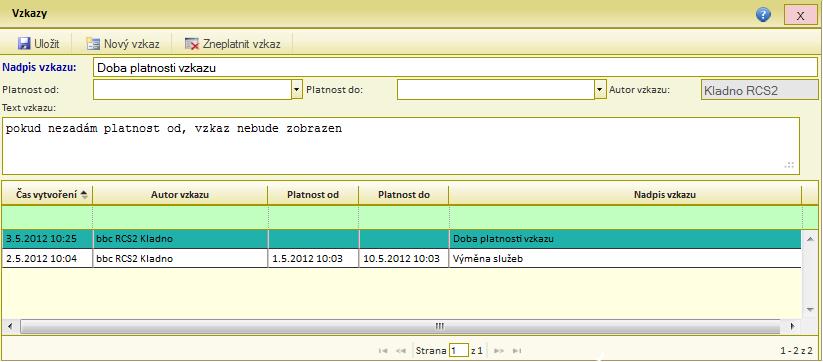Click the Platnost od date field
The height and width of the screenshot is (362, 823).
point(192,90)
